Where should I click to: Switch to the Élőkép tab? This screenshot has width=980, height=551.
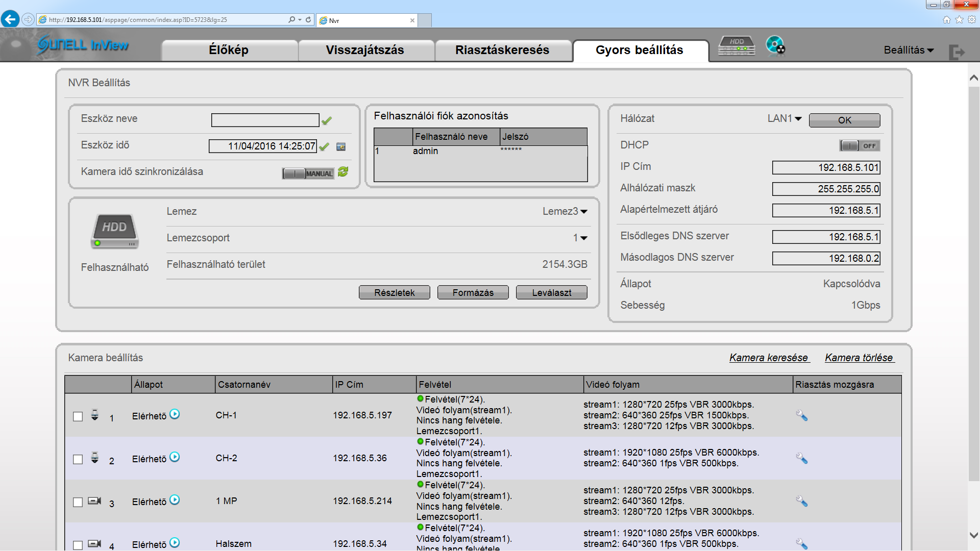pos(229,50)
